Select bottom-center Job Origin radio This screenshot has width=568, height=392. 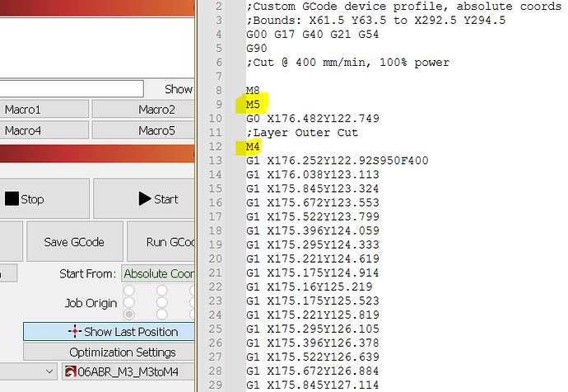162,314
